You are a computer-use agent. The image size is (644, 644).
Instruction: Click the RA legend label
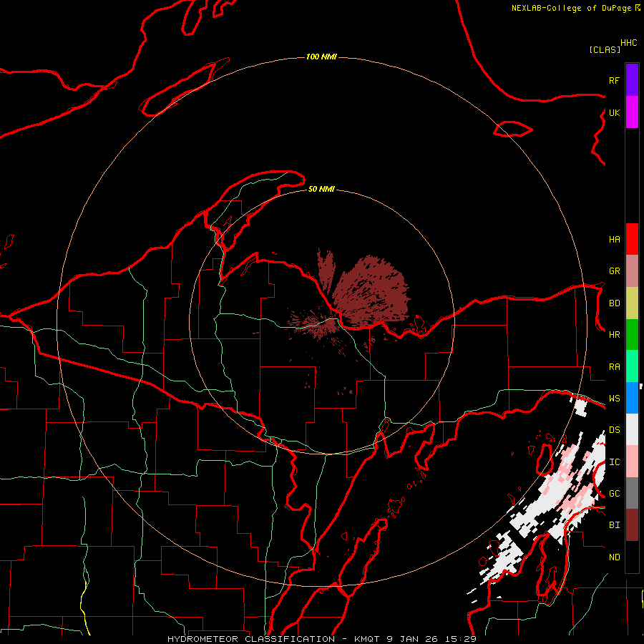click(x=614, y=366)
